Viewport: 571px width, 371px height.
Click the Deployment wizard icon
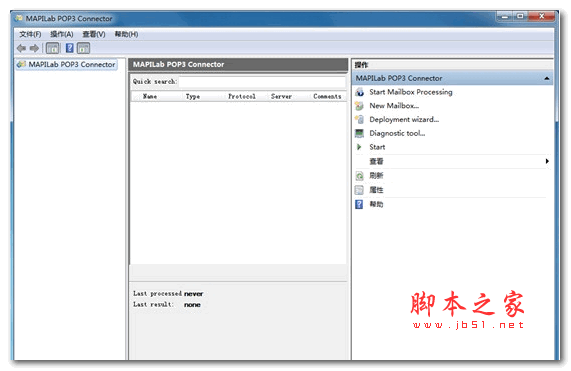[359, 119]
